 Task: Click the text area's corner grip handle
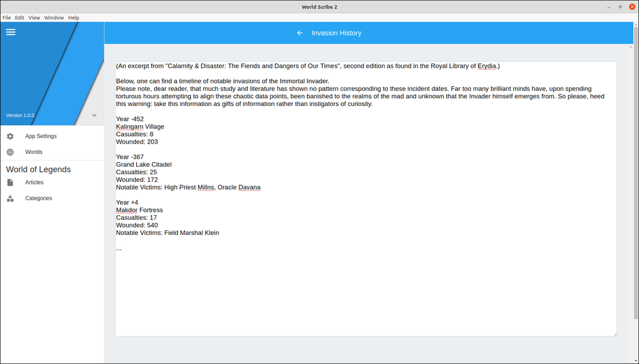click(615, 334)
